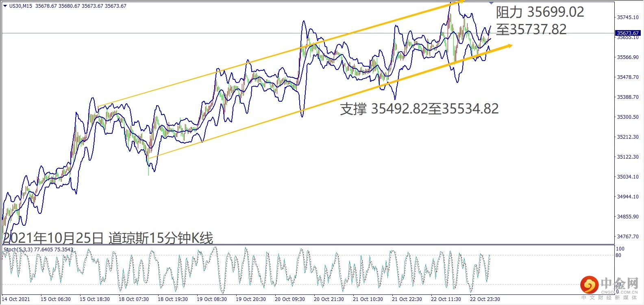Click the 80 level on Stochastic scale
Image resolution: width=644 pixels, height=305 pixels.
619,255
